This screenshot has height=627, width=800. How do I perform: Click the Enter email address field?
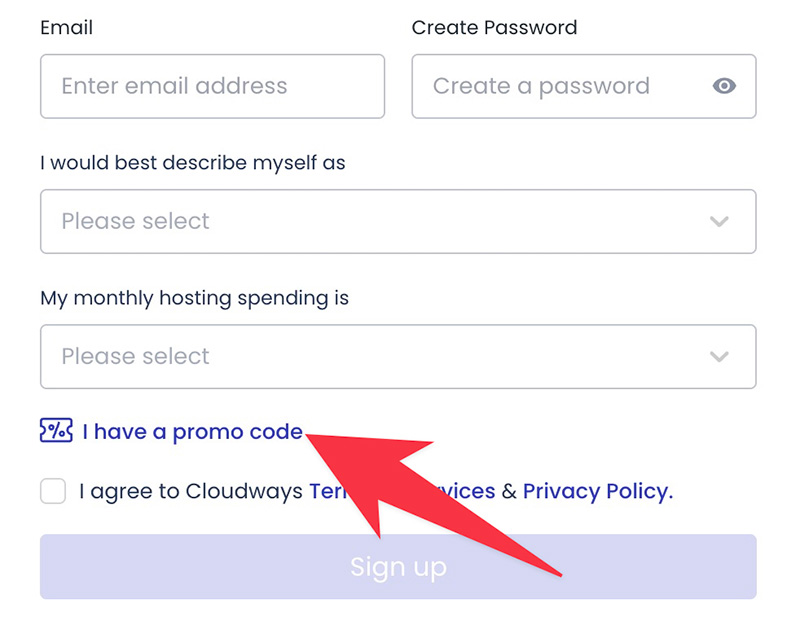[x=212, y=87]
